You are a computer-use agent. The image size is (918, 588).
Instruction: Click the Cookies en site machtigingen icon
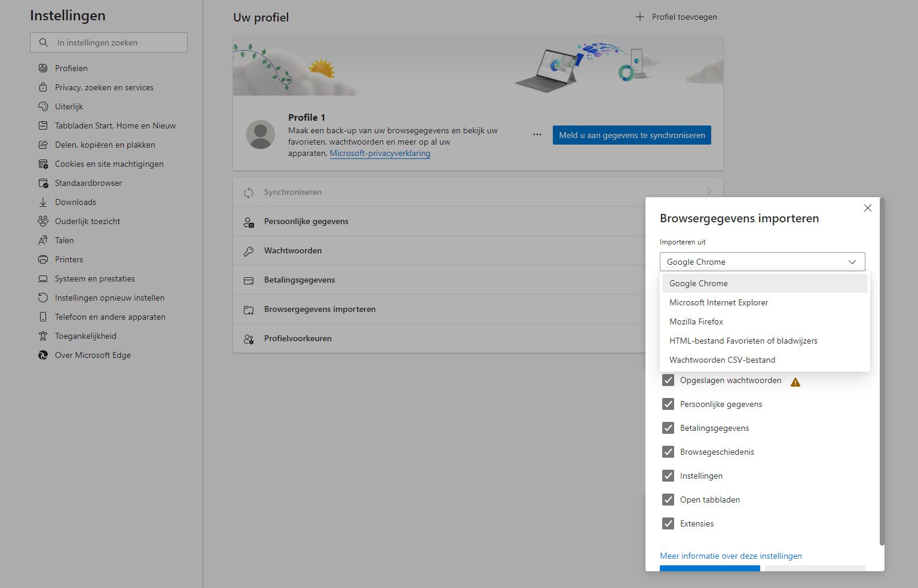click(x=43, y=164)
